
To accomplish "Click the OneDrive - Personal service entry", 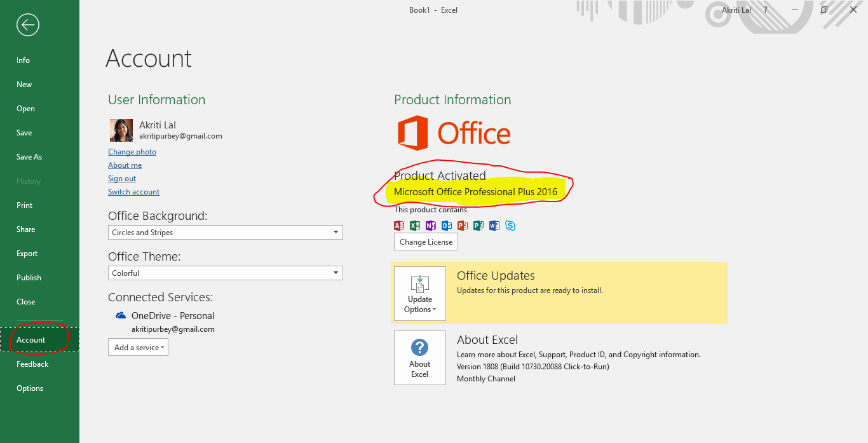I will tap(173, 316).
